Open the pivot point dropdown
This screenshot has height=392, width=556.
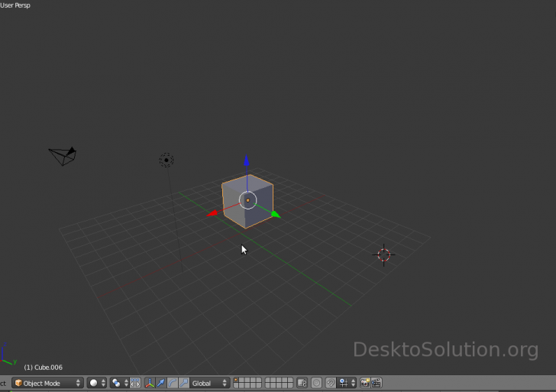[119, 383]
